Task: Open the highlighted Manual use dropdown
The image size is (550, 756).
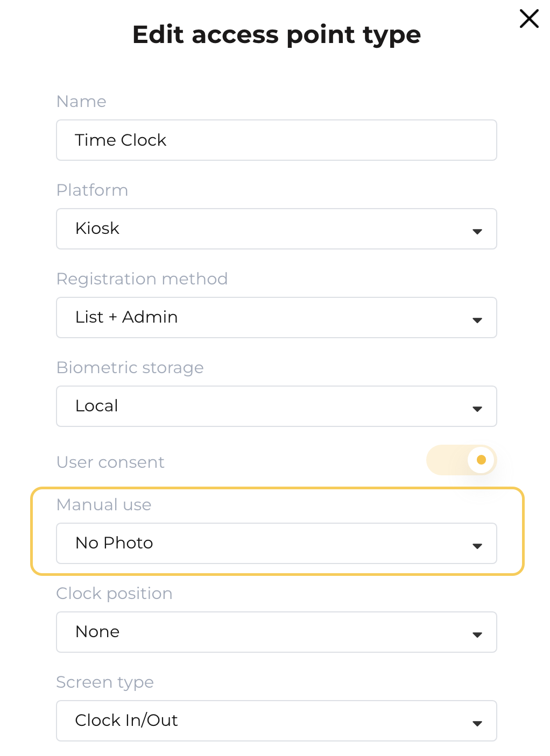Action: point(276,543)
